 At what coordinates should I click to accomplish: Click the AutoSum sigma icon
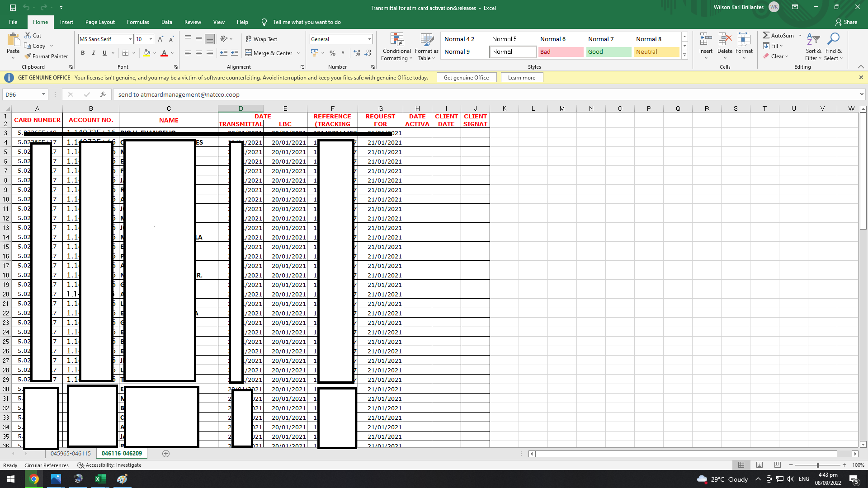pos(766,35)
